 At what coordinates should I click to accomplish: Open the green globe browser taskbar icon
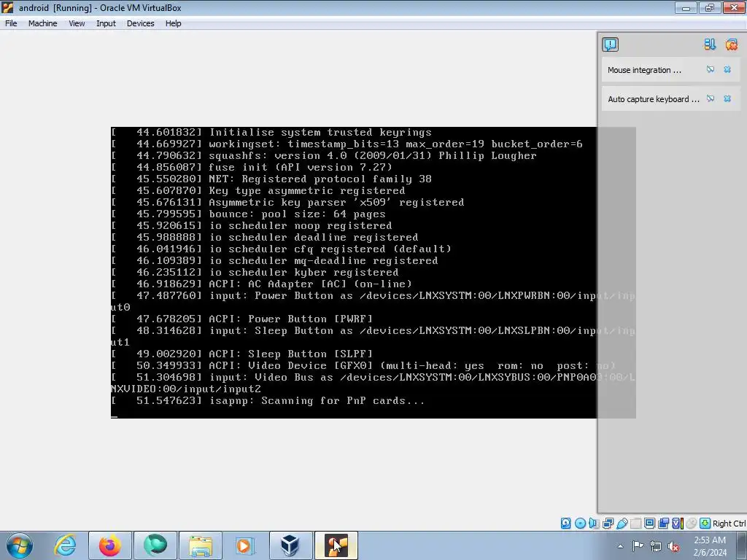click(x=155, y=545)
